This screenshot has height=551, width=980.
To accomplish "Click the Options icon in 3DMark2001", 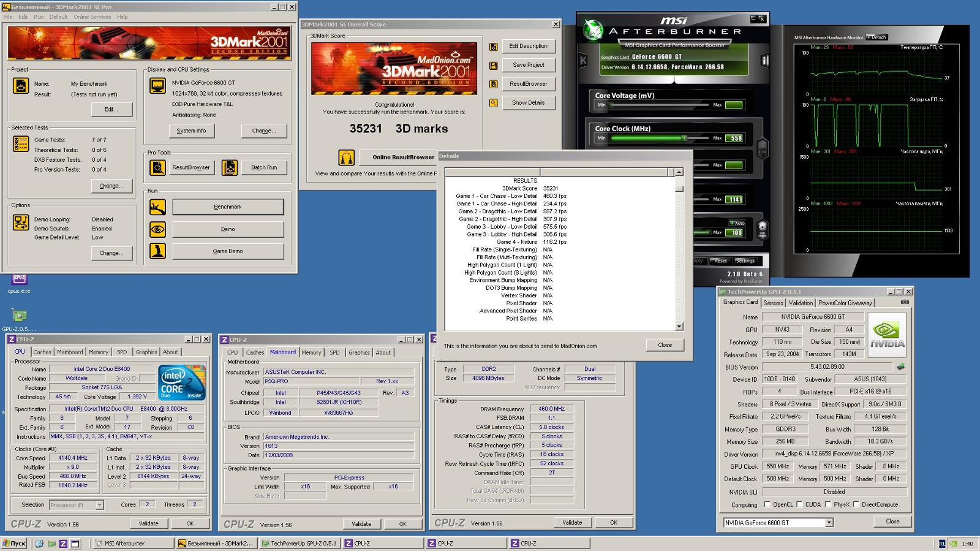I will tap(21, 221).
